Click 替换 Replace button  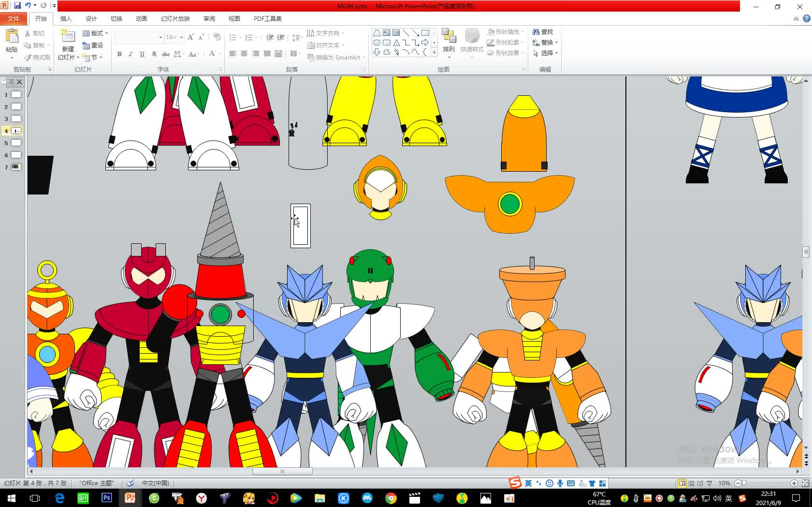tap(545, 43)
